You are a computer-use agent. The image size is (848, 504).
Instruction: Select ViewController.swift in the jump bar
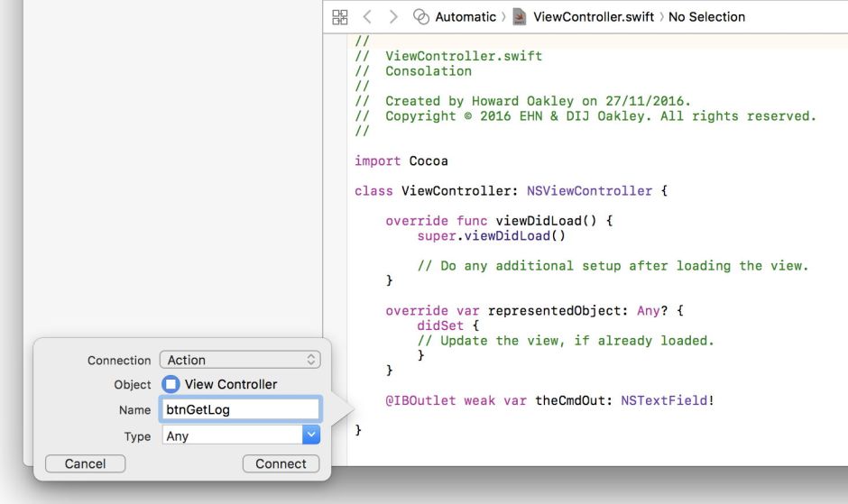594,17
